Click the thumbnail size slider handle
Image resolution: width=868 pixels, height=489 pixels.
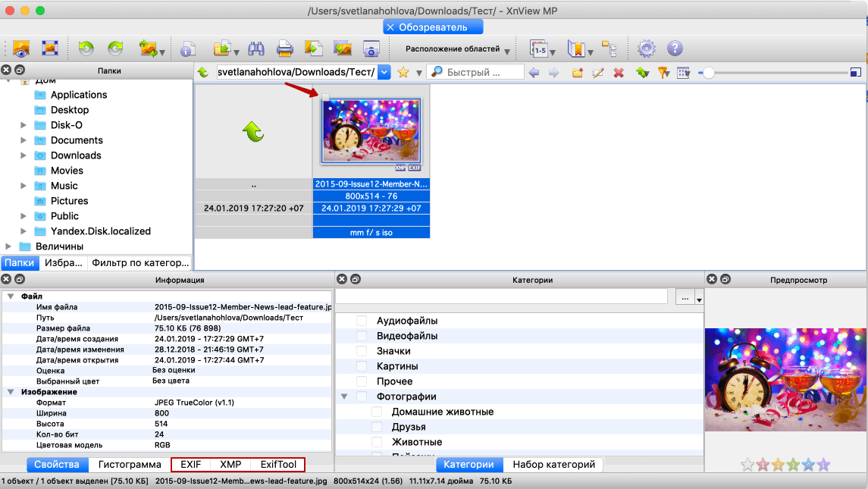pyautogui.click(x=708, y=73)
